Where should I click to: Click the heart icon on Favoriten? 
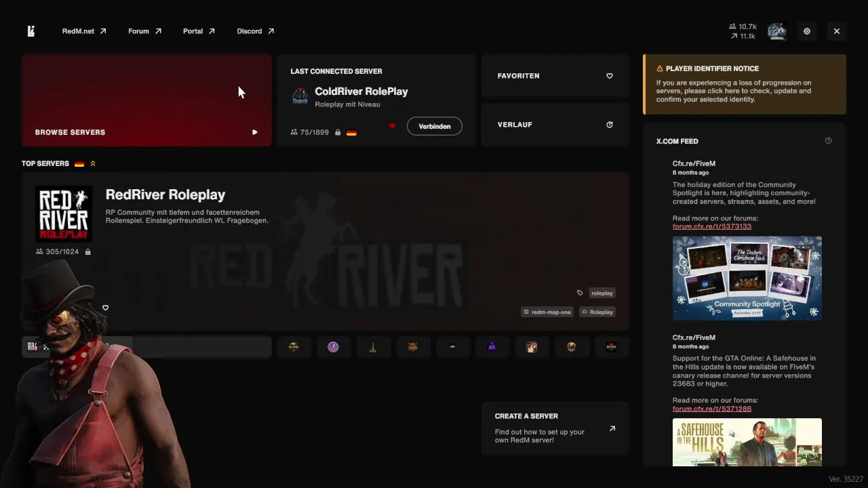point(610,76)
